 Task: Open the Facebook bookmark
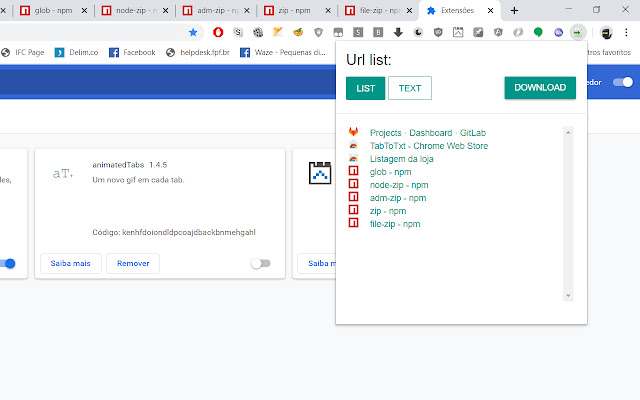(132, 52)
